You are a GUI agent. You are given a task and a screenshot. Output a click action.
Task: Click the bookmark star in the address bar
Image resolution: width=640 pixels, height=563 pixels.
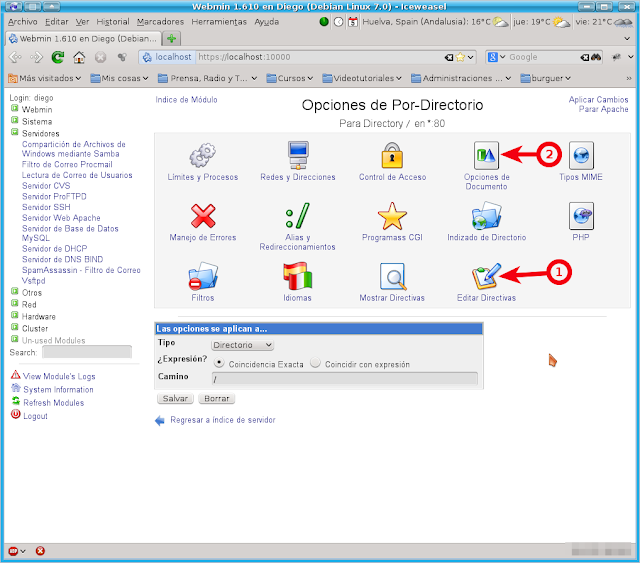pos(460,57)
